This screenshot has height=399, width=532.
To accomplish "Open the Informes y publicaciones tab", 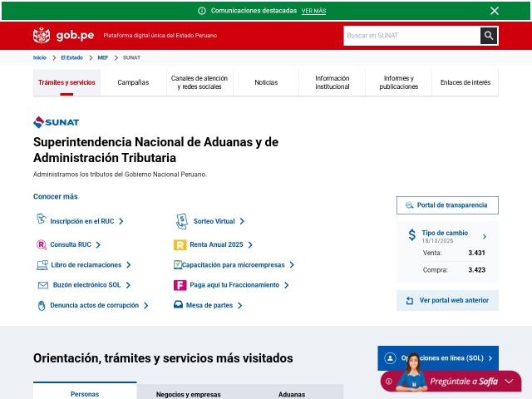I will 399,82.
